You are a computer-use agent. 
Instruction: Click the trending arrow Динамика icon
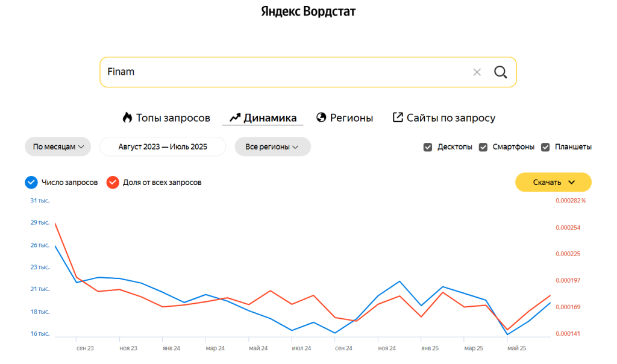(235, 118)
